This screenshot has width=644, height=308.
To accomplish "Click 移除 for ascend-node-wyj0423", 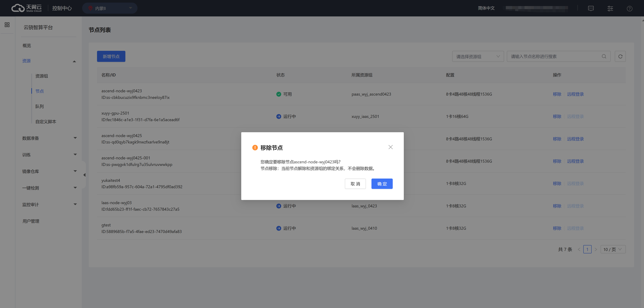I will (x=557, y=94).
